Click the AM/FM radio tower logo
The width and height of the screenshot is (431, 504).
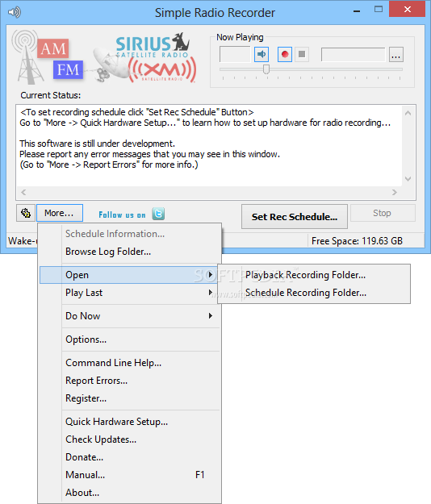[x=48, y=57]
